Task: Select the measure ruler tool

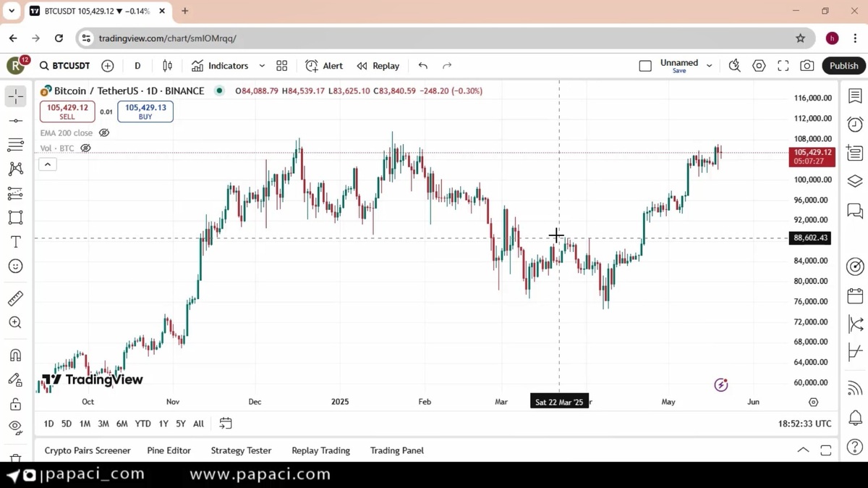Action: (15, 298)
